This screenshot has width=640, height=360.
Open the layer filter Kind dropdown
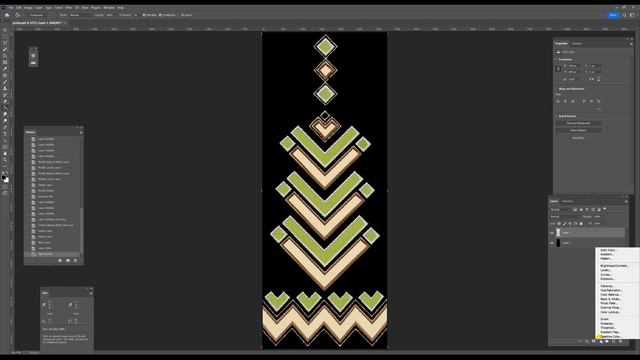coord(560,210)
